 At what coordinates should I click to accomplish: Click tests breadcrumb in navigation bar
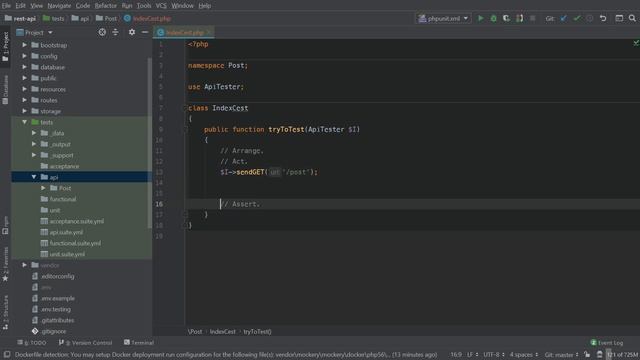(x=53, y=18)
